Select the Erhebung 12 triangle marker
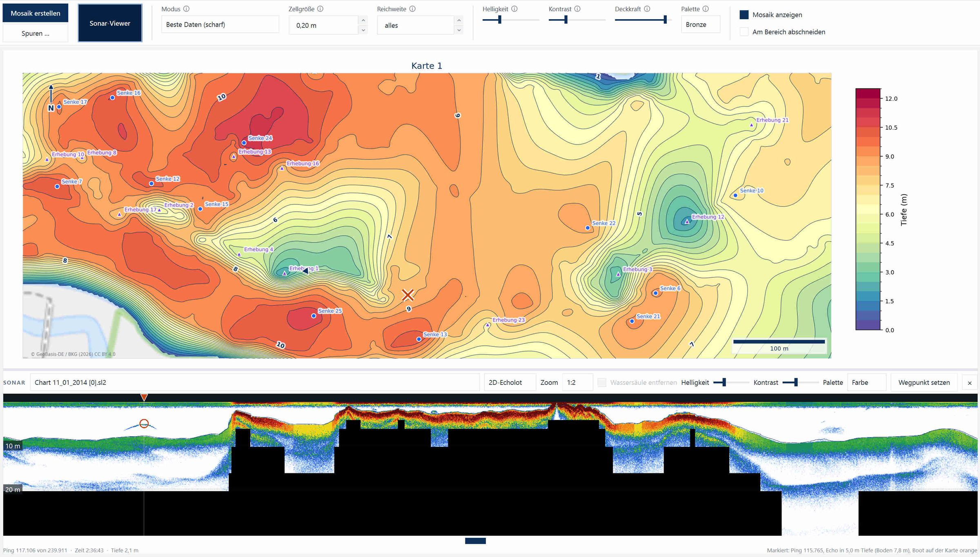The width and height of the screenshot is (980, 557). (x=687, y=222)
